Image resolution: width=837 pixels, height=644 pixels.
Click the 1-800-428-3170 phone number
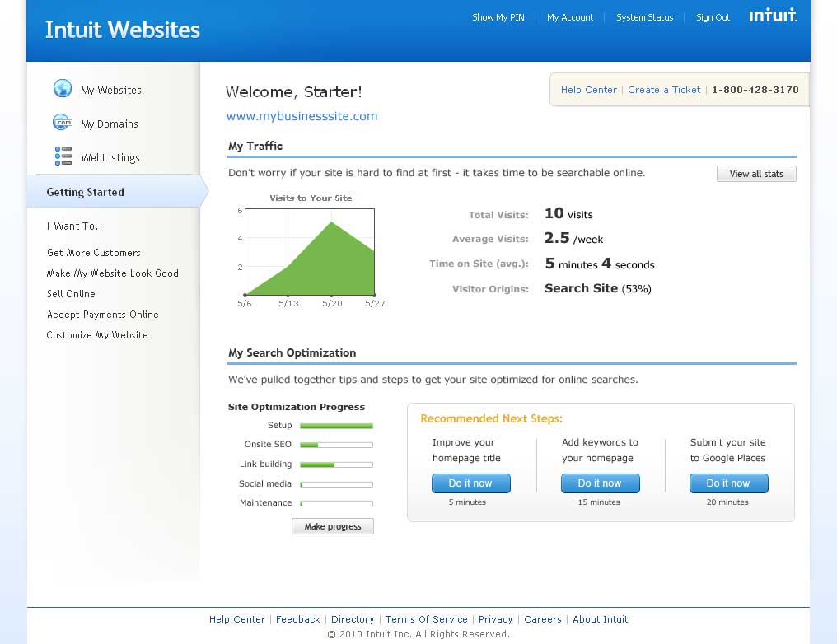[755, 90]
